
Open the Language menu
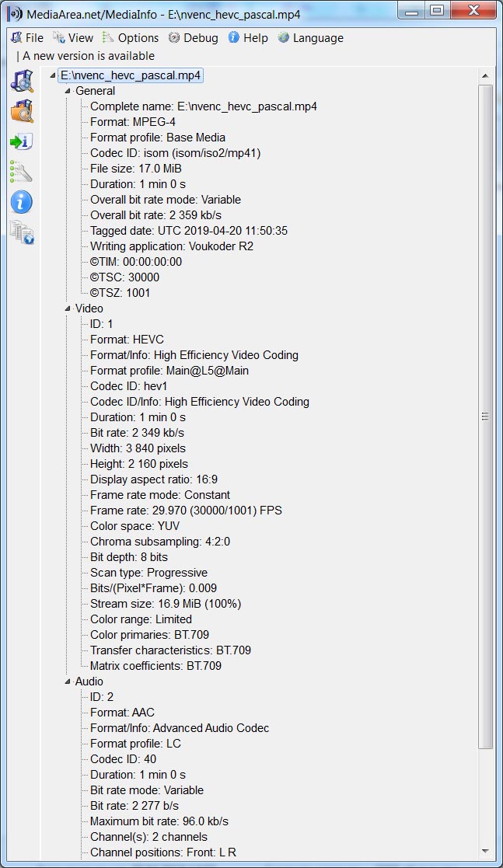(x=311, y=37)
